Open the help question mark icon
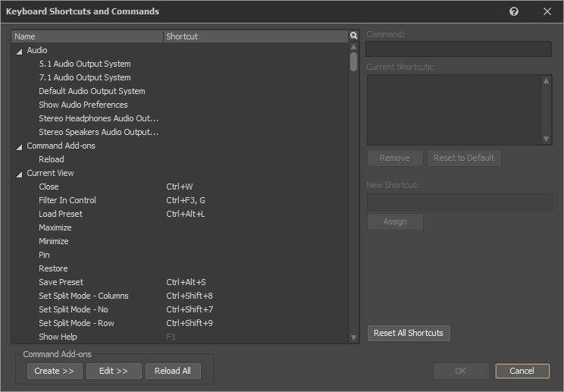 point(514,11)
